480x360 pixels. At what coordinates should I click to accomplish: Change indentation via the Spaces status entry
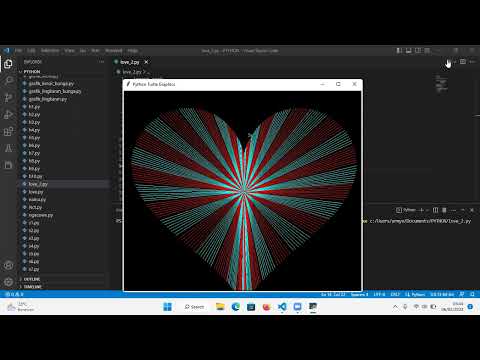tap(359, 294)
